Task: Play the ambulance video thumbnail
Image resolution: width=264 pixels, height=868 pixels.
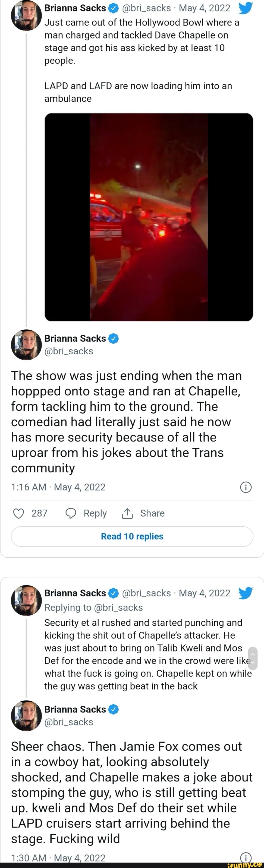Action: (x=149, y=217)
